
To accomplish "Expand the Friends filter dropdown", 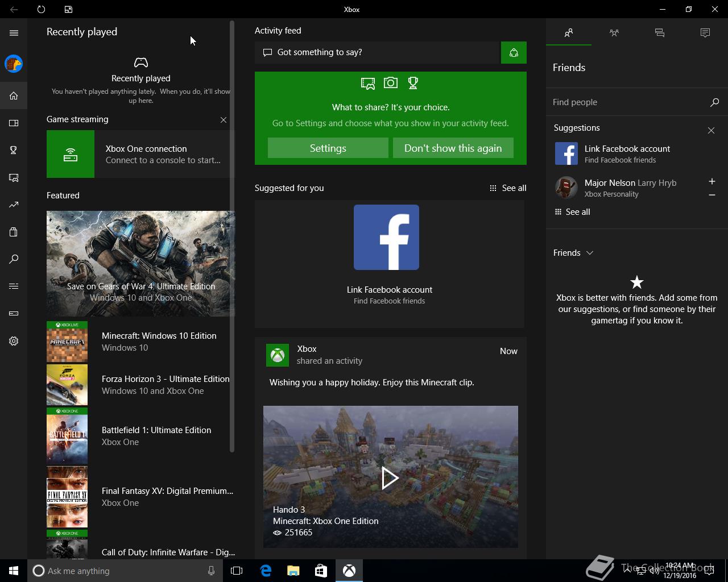I will 573,253.
